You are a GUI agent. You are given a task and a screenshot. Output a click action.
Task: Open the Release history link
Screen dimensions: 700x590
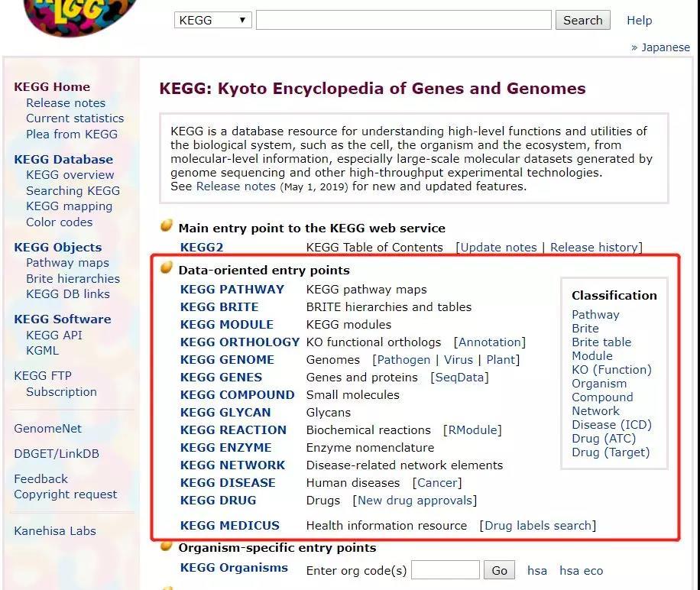pyautogui.click(x=594, y=248)
